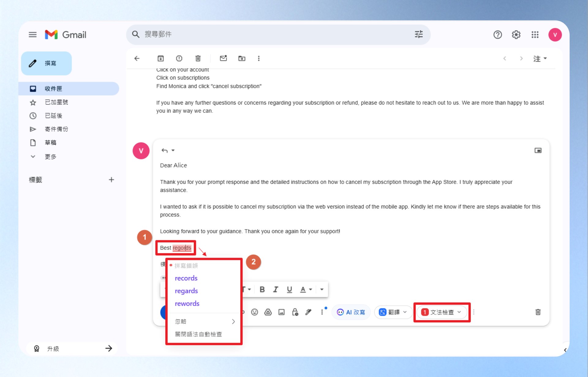Click the archive icon in email toolbar
This screenshot has height=377, width=588.
pyautogui.click(x=160, y=58)
